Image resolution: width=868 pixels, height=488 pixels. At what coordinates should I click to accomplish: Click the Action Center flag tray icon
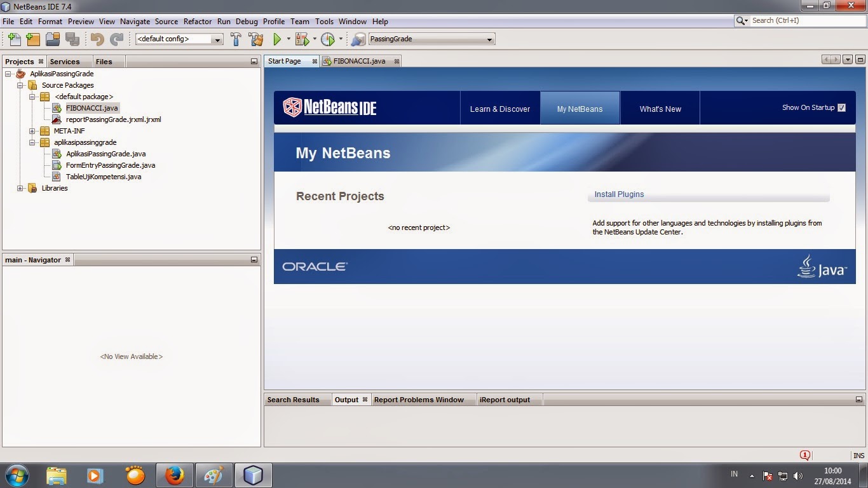pyautogui.click(x=768, y=476)
